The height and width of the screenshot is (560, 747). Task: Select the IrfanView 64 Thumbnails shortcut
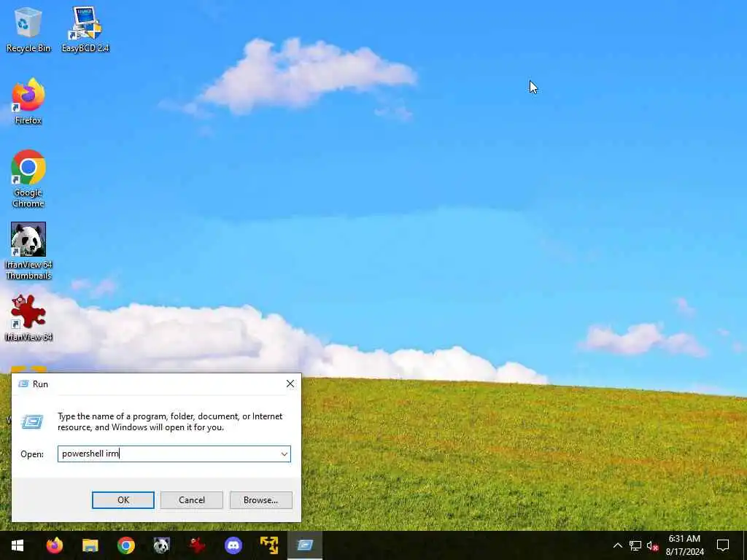[x=28, y=251]
